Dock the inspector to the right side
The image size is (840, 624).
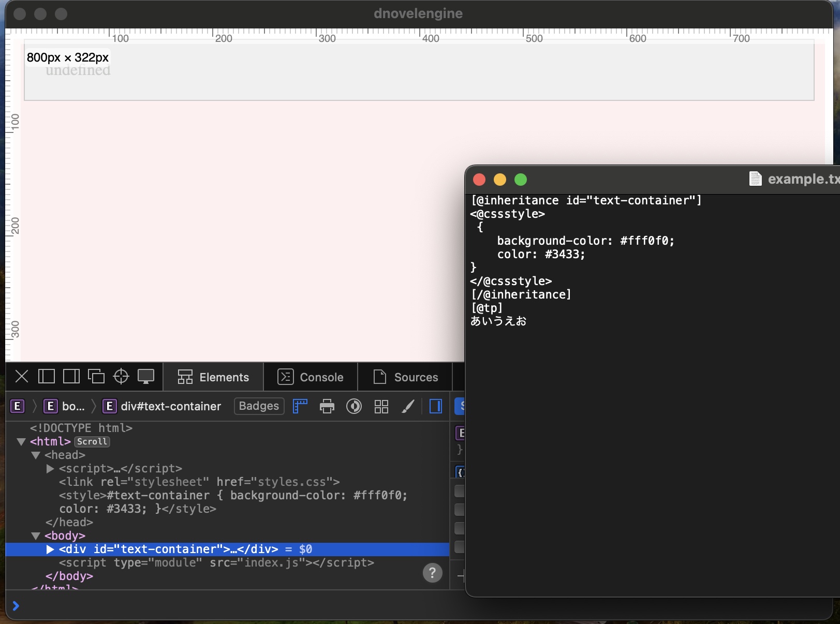[x=71, y=376]
